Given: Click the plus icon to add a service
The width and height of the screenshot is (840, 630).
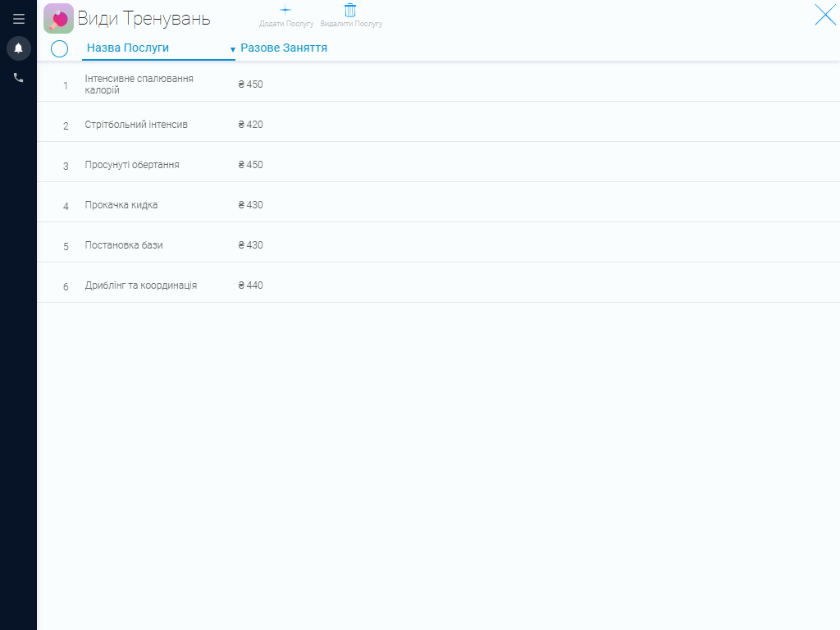Looking at the screenshot, I should (285, 10).
